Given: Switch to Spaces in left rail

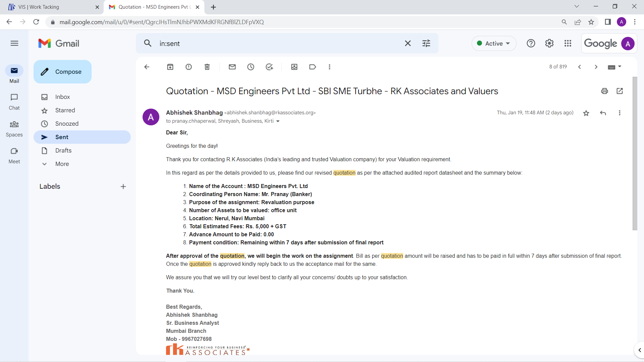Looking at the screenshot, I should (14, 129).
